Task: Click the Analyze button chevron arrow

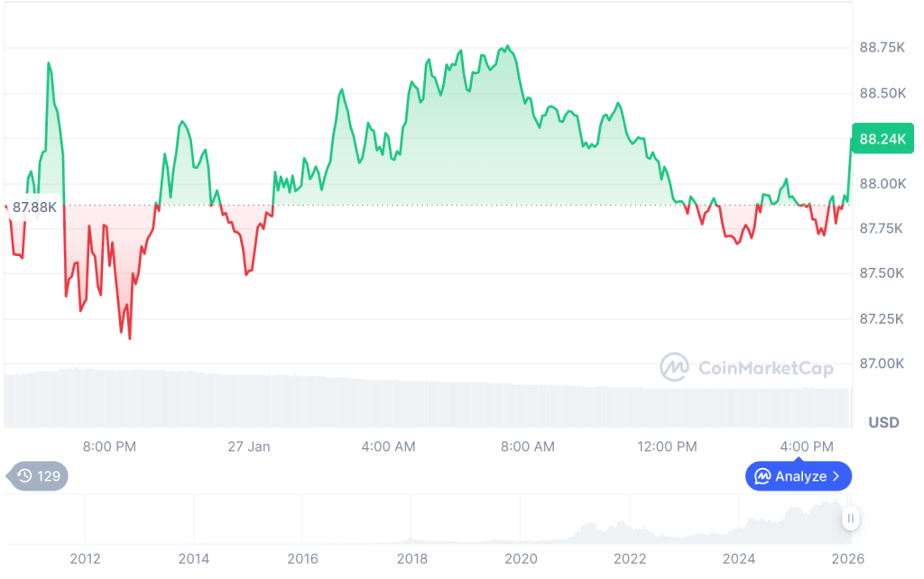Action: pyautogui.click(x=836, y=475)
